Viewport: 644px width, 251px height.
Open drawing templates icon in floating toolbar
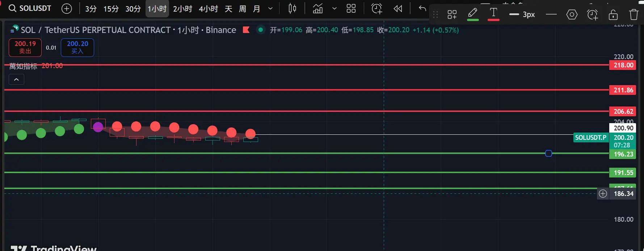[452, 14]
